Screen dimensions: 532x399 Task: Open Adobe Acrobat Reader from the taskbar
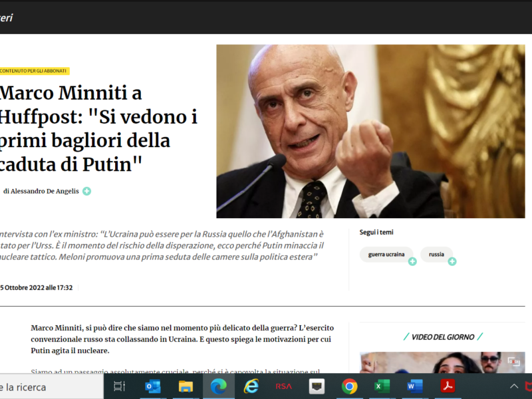tap(448, 386)
